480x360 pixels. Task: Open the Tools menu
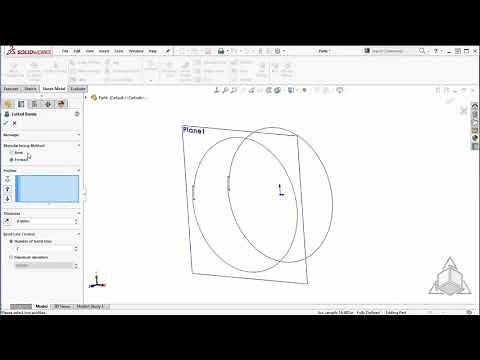point(119,51)
